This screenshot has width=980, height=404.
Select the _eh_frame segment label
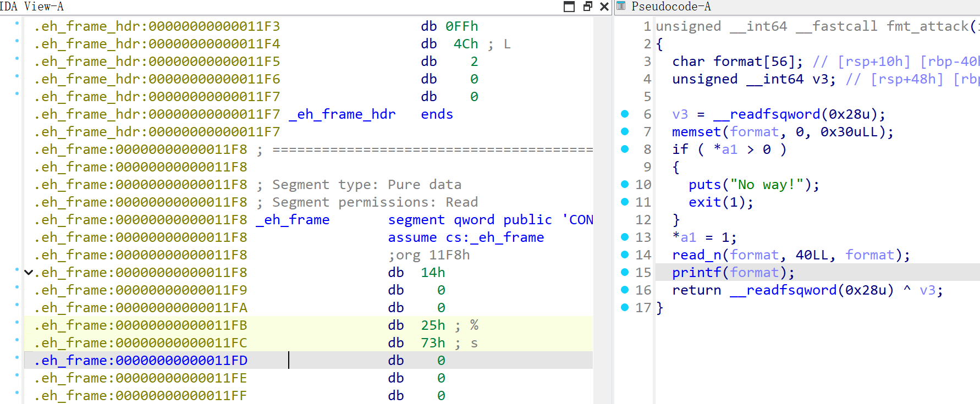pyautogui.click(x=293, y=220)
